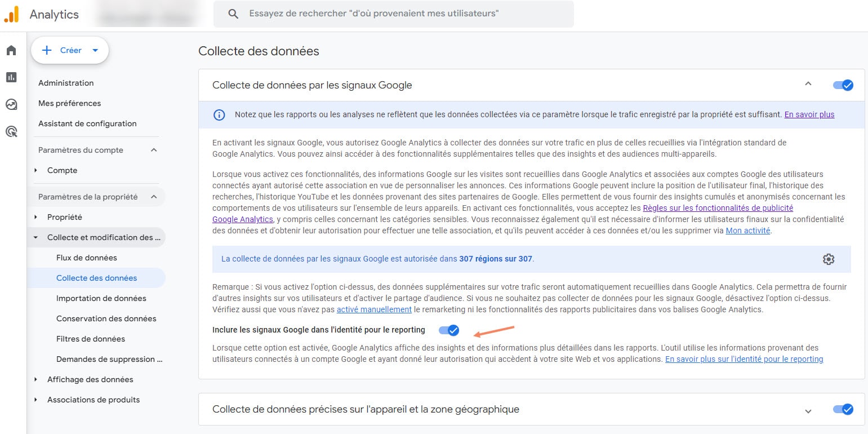
Task: Click the plus icon on Créer button
Action: point(47,51)
